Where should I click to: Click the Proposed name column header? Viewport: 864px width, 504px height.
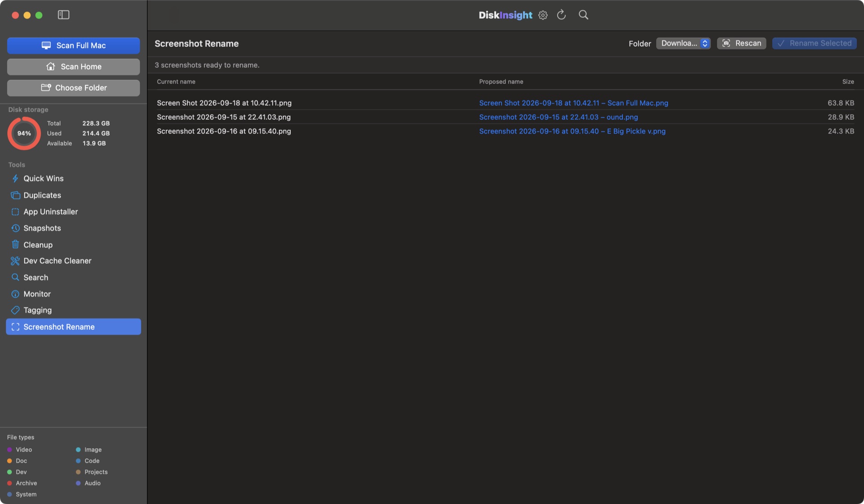click(501, 81)
